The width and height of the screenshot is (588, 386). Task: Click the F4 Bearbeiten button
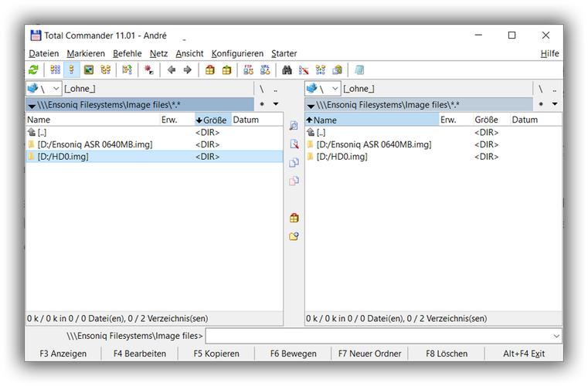click(x=140, y=354)
